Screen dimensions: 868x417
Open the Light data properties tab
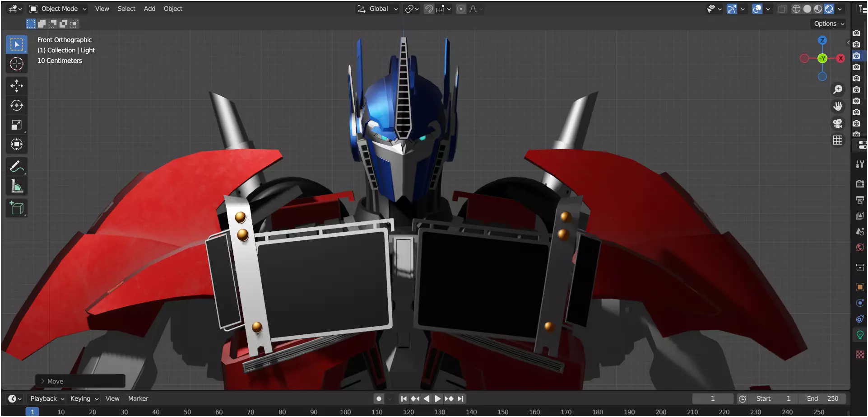[860, 335]
